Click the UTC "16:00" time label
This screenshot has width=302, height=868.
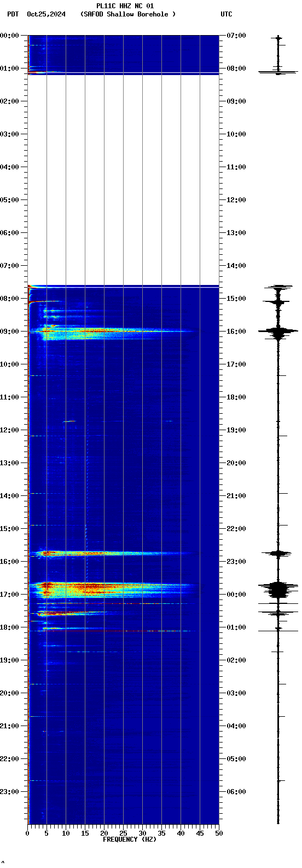[236, 332]
